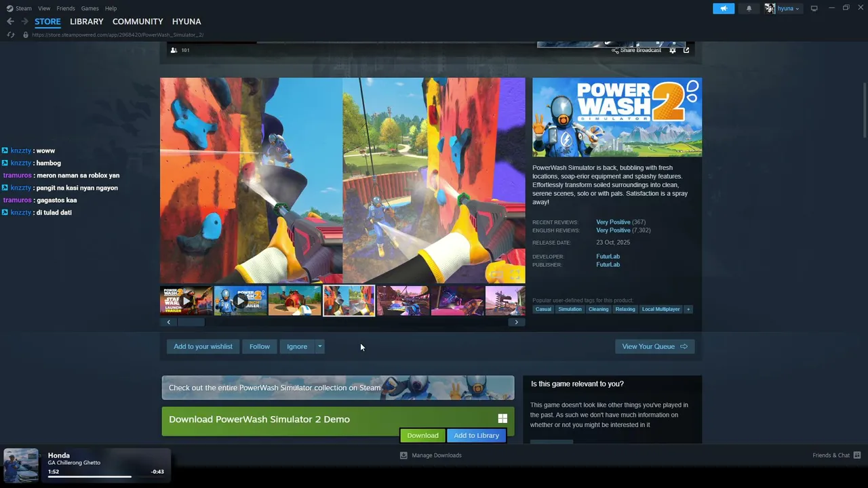This screenshot has height=488, width=868.
Task: Select the Casual tag
Action: pyautogui.click(x=543, y=309)
